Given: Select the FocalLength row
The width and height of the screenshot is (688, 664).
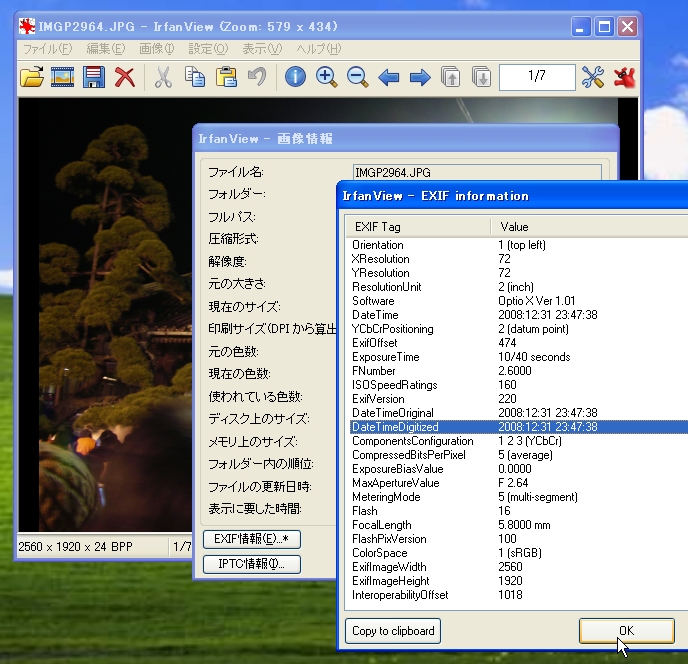Looking at the screenshot, I should coord(519,525).
